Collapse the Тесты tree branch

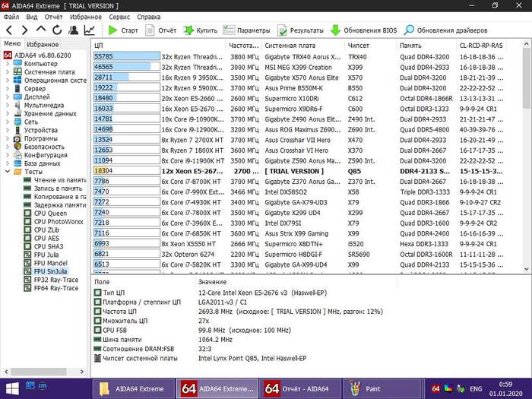pyautogui.click(x=7, y=172)
